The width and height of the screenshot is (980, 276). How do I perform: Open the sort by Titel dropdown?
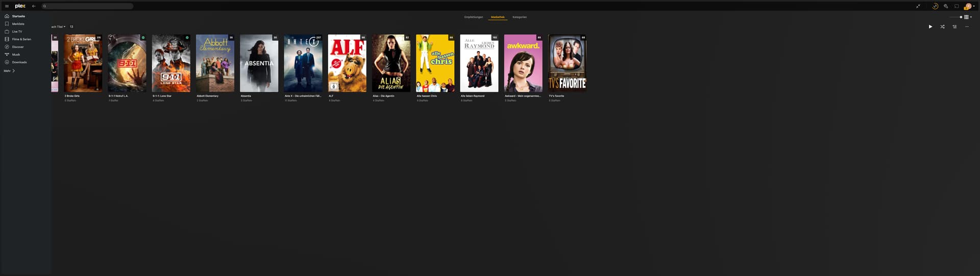tap(58, 27)
